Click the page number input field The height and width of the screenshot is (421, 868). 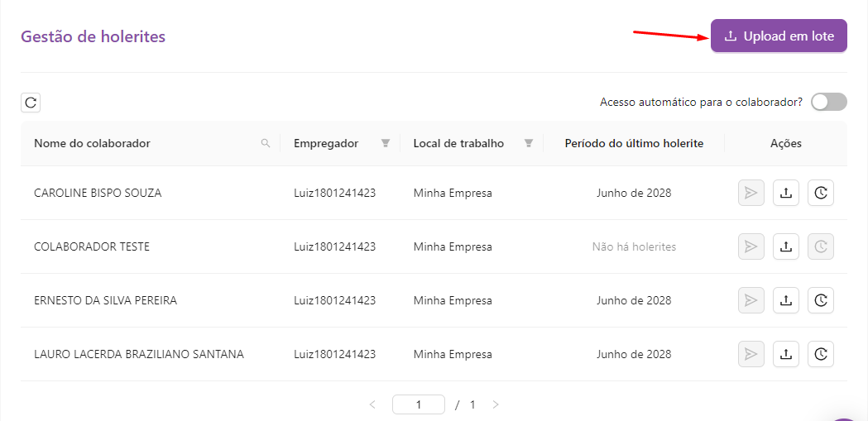pyautogui.click(x=419, y=405)
